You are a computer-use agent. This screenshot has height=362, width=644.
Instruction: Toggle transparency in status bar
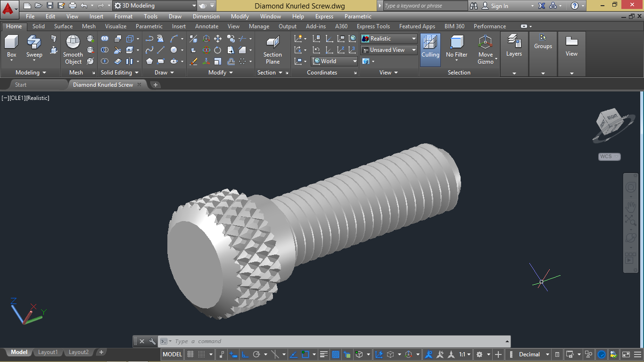coord(336,354)
